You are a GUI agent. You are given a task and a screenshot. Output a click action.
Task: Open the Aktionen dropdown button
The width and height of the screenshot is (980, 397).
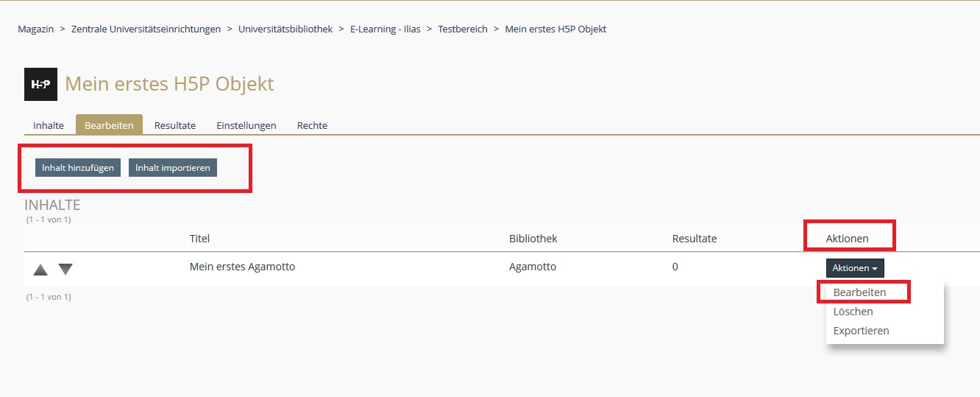tap(854, 268)
